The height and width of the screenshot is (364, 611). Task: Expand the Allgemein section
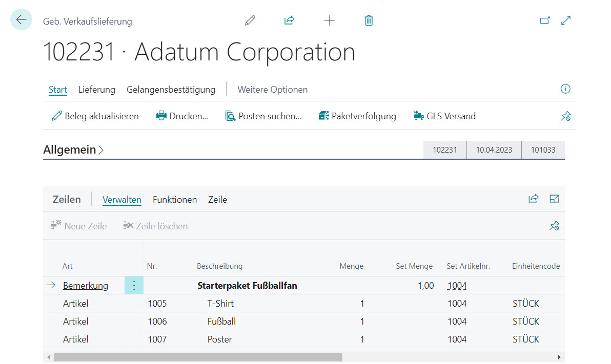[x=73, y=150]
